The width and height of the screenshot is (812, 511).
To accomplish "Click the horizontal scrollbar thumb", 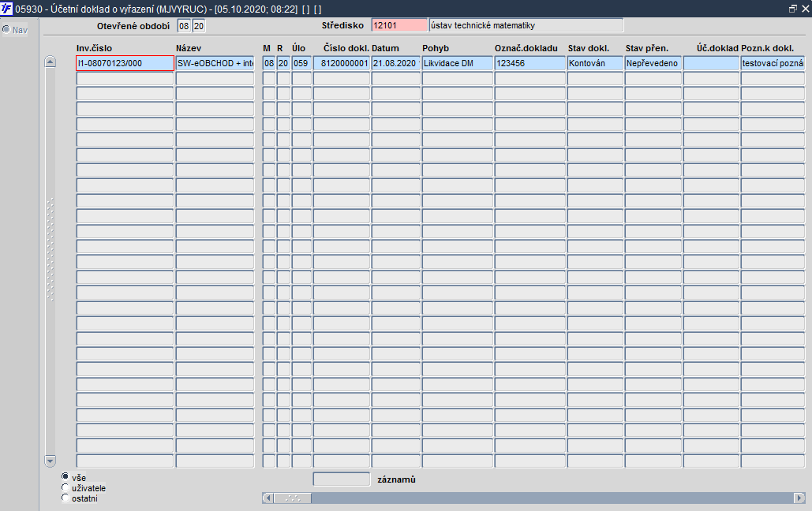I will point(292,498).
